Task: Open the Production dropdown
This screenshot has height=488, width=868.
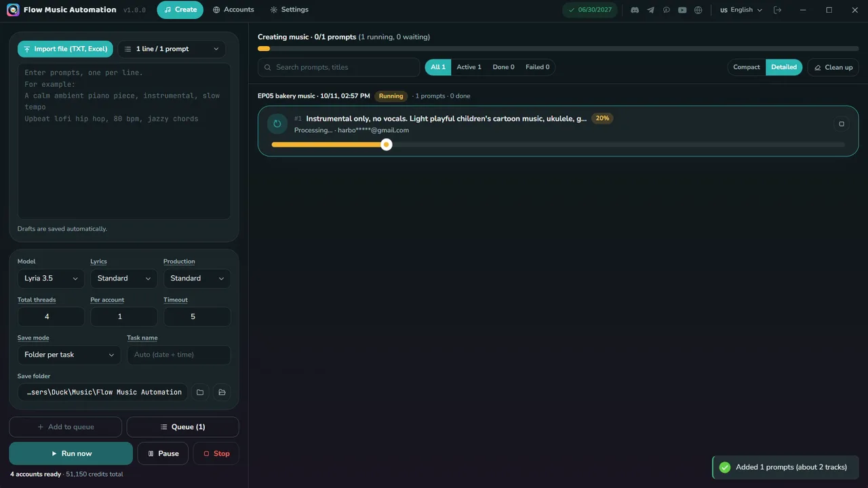Action: 197,279
